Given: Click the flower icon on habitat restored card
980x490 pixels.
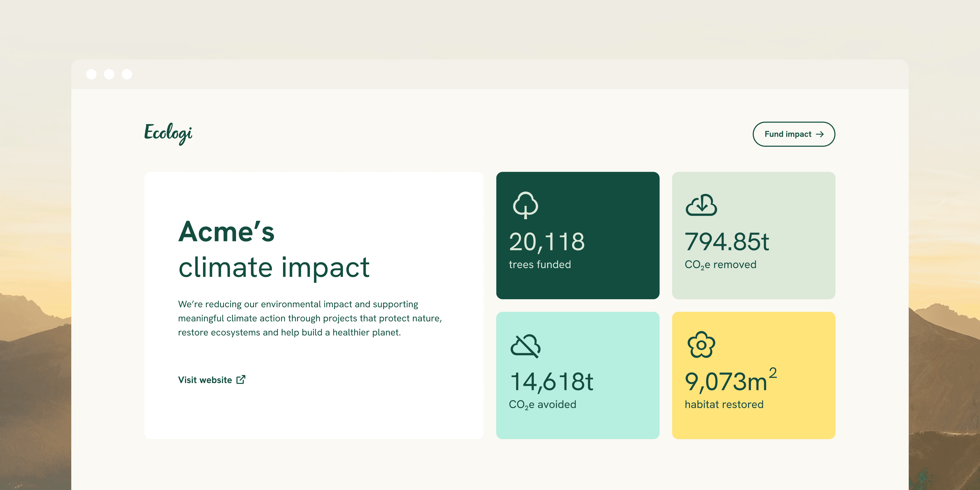Looking at the screenshot, I should (701, 345).
